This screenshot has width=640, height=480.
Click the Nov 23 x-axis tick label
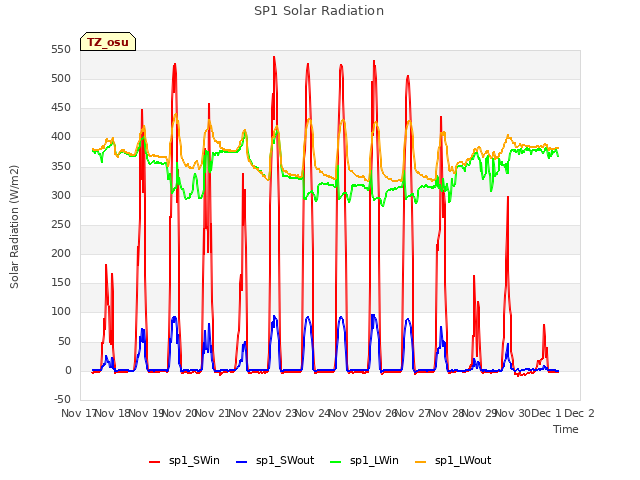[x=278, y=413]
